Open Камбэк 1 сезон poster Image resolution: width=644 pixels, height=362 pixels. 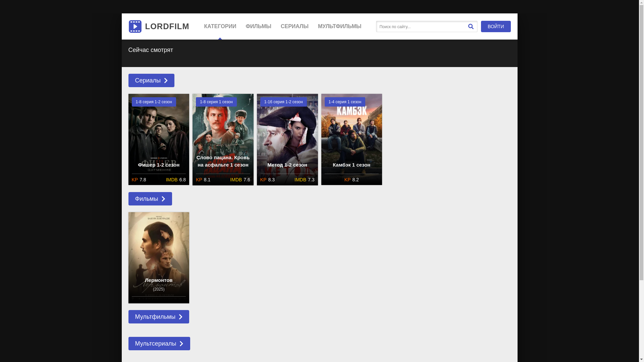coord(352,134)
